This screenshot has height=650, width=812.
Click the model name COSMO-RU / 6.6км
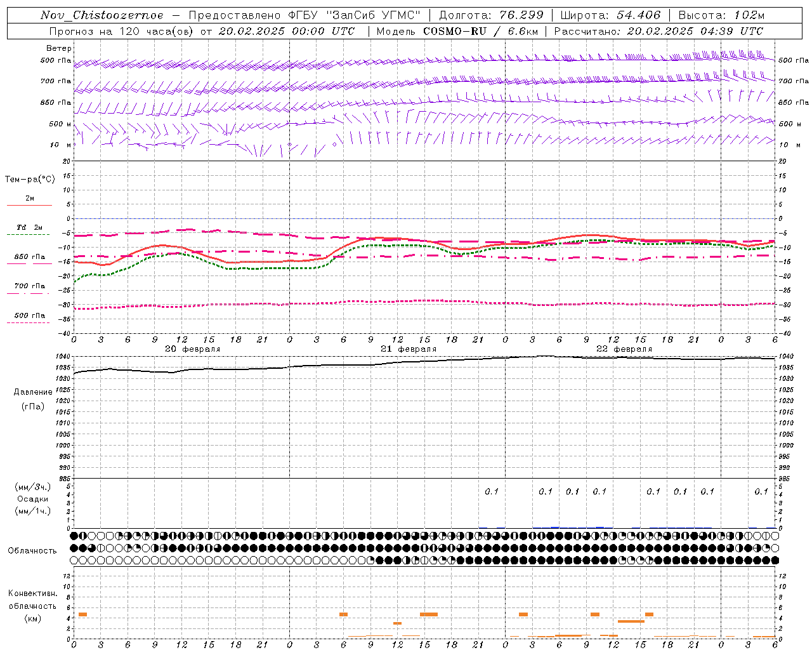pos(480,31)
